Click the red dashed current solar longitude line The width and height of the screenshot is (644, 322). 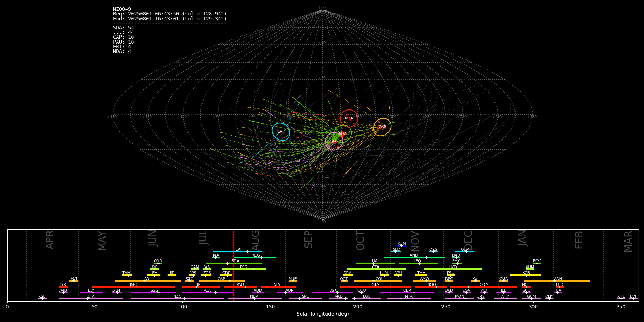[234, 265]
